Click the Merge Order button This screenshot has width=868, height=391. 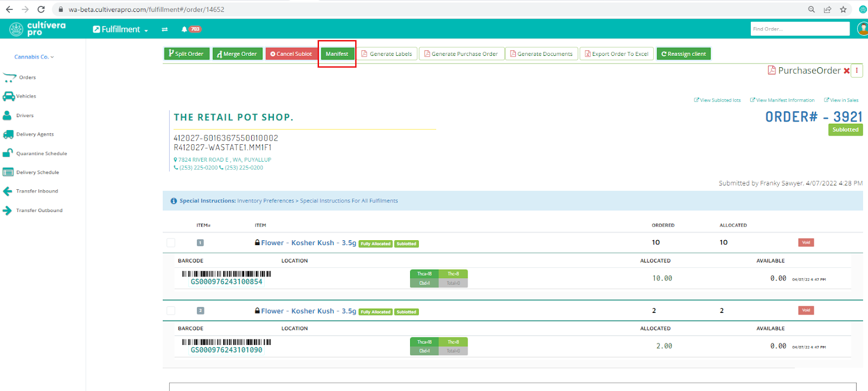[x=238, y=54]
